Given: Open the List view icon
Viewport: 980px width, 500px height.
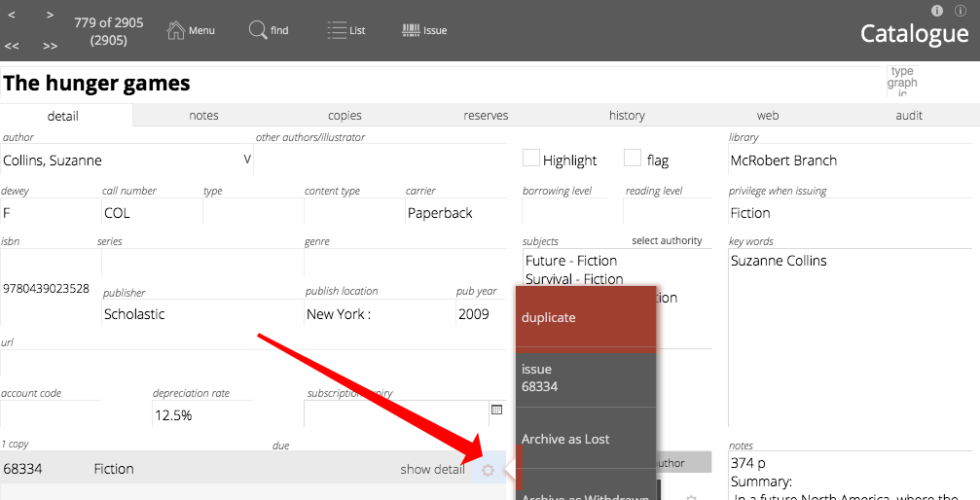Looking at the screenshot, I should pyautogui.click(x=337, y=30).
